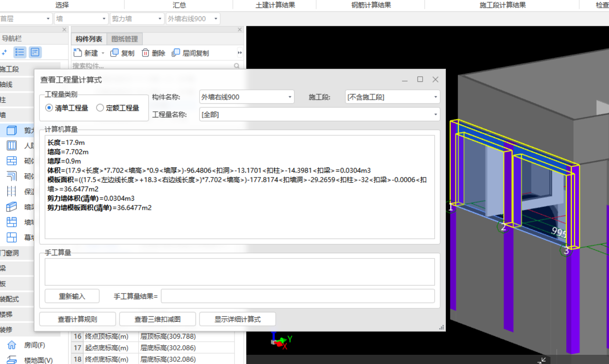Click the 查看计算规则 button
Image resolution: width=609 pixels, height=364 pixels.
pos(78,319)
